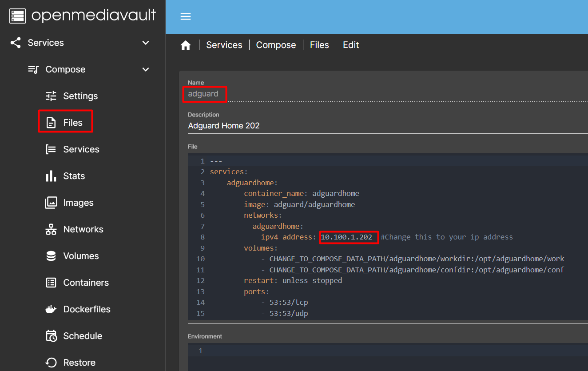Click the Compose sidebar label
The height and width of the screenshot is (371, 588).
[x=66, y=69]
